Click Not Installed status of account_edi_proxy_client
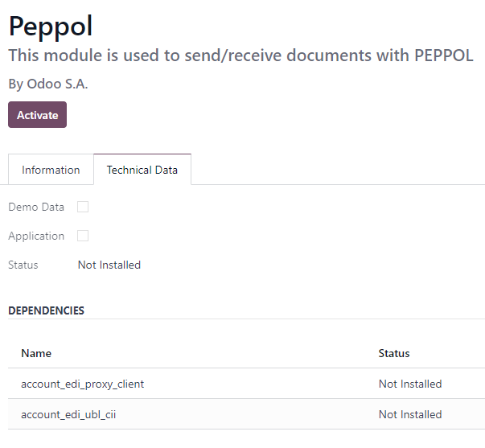The image size is (485, 448). [x=410, y=384]
